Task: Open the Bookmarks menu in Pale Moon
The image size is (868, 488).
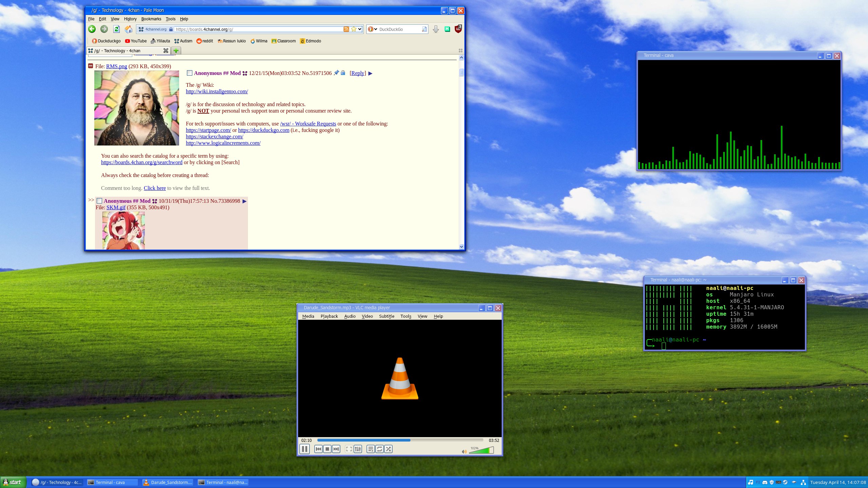Action: (151, 19)
